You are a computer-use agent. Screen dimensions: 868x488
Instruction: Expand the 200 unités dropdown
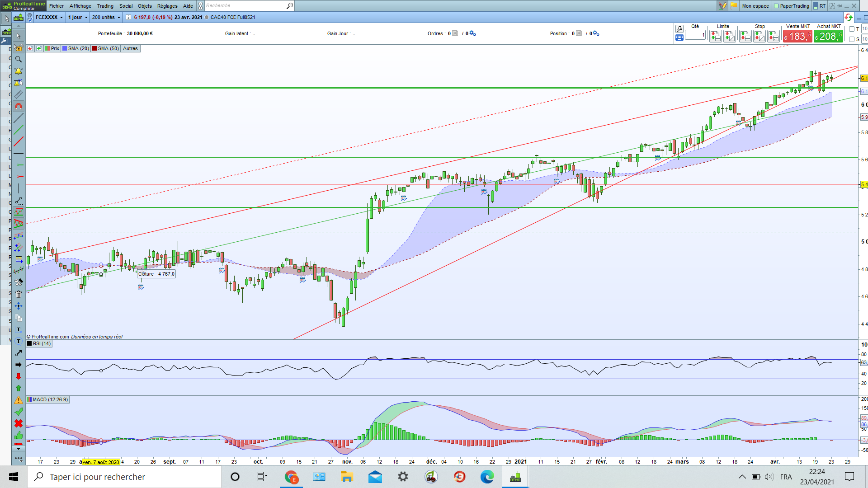click(x=106, y=17)
